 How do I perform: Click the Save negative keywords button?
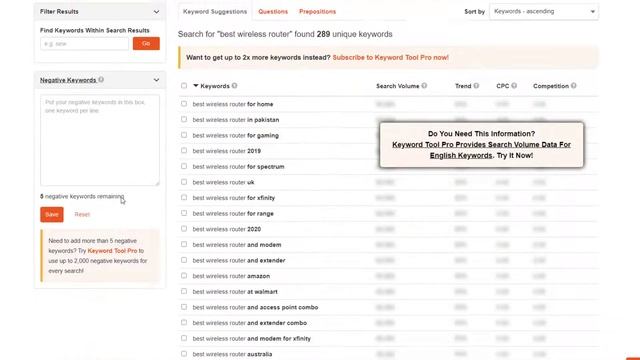click(x=52, y=214)
